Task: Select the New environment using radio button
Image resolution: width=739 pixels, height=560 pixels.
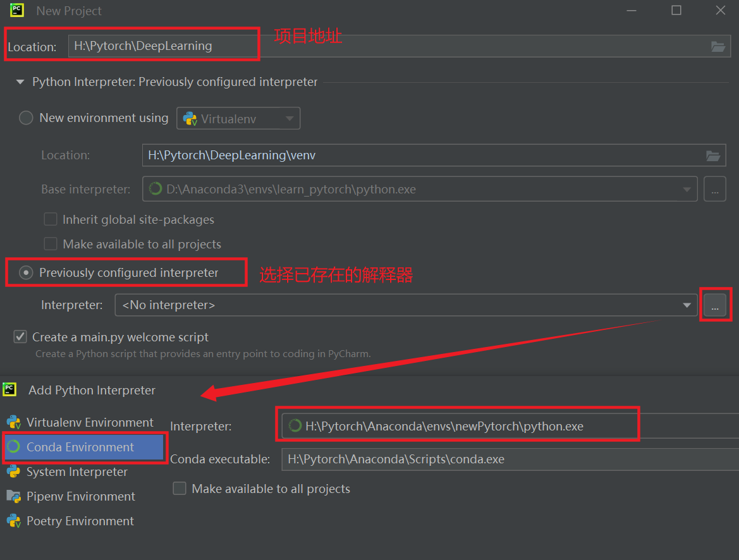Action: click(x=26, y=118)
